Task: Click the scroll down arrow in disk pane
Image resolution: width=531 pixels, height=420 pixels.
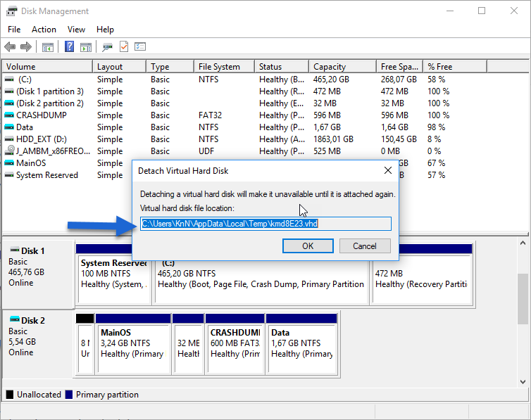Action: pyautogui.click(x=523, y=381)
